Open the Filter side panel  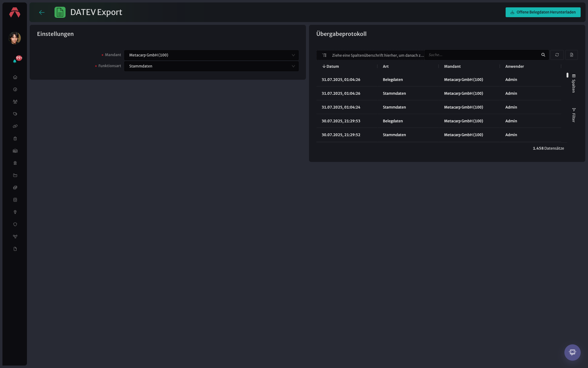tap(574, 115)
